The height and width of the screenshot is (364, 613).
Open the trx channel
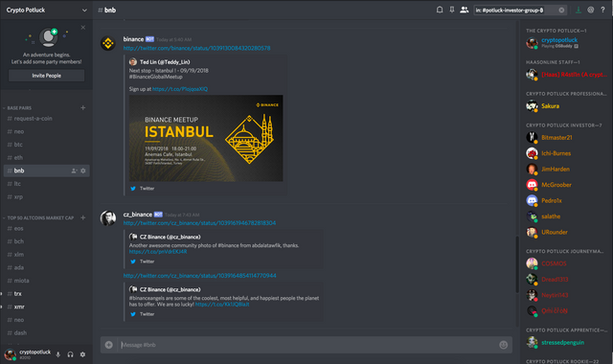pos(47,294)
